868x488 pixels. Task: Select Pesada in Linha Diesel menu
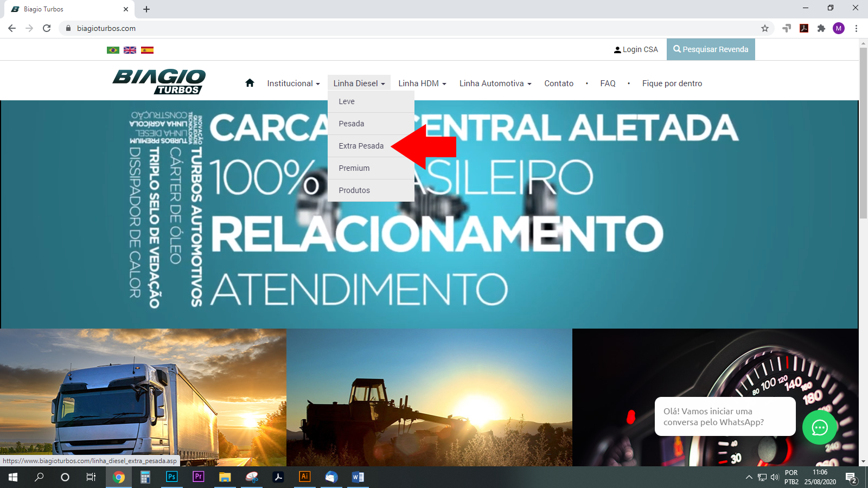(371, 124)
